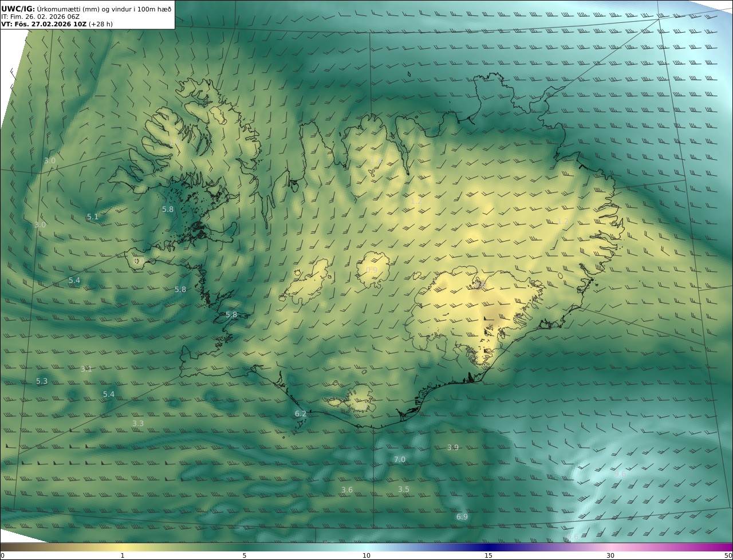Click the 5.1 precipitation label in the west
This screenshot has width=733, height=560.
coord(93,217)
